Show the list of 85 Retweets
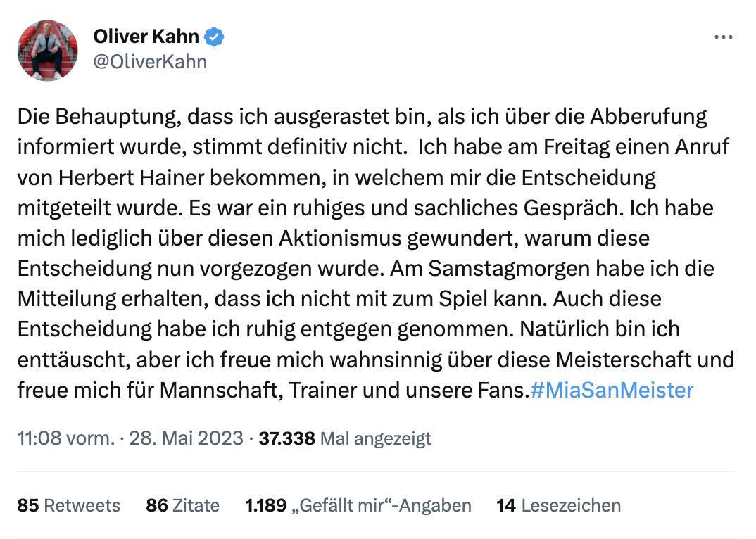Image resolution: width=756 pixels, height=539 pixels. (x=69, y=505)
